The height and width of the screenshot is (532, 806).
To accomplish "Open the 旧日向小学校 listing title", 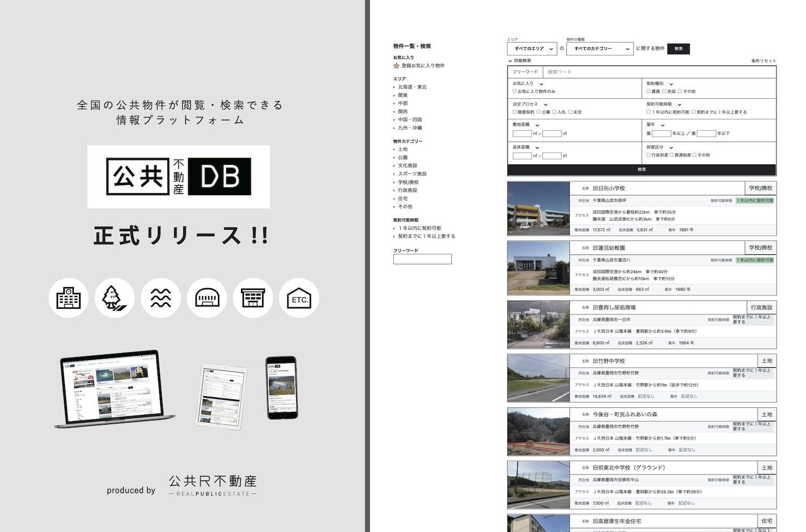I will (609, 188).
